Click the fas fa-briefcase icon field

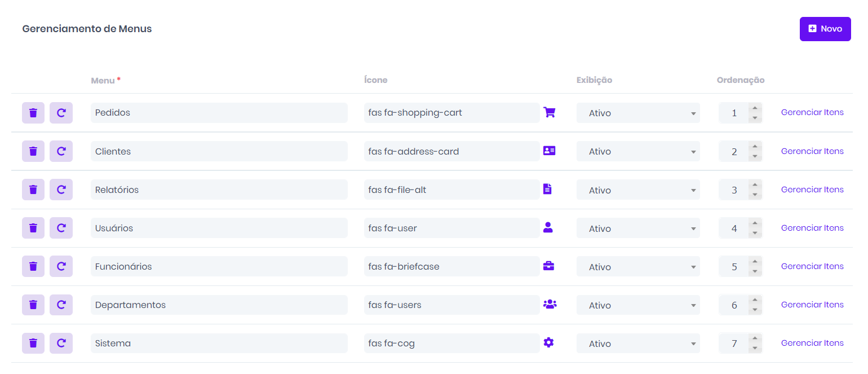pyautogui.click(x=451, y=267)
